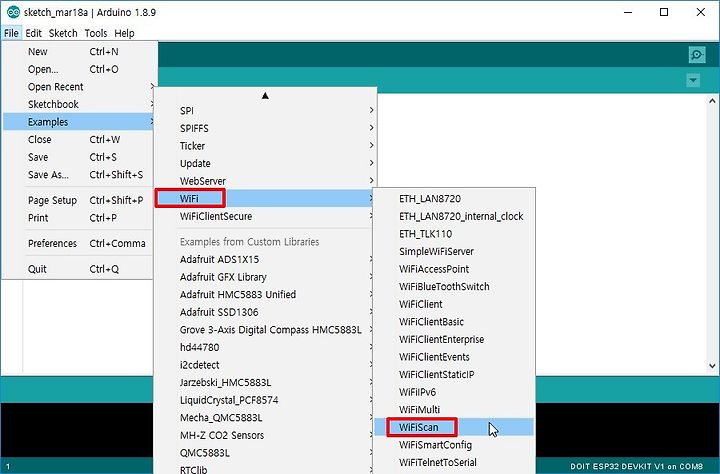Expand the SPI examples entry
Image resolution: width=720 pixels, height=474 pixels.
coord(265,111)
